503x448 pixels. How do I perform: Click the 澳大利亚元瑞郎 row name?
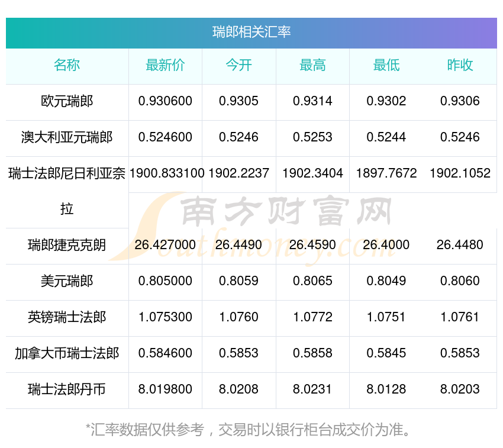point(67,137)
